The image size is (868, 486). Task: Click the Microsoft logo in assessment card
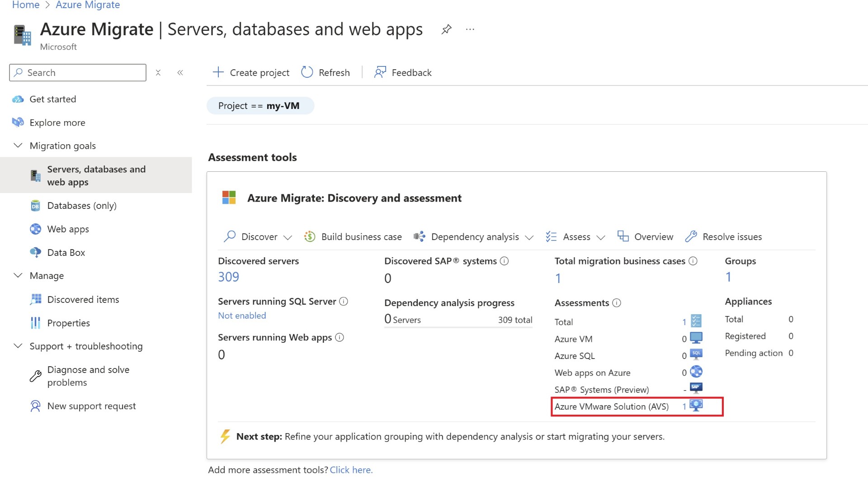(229, 198)
